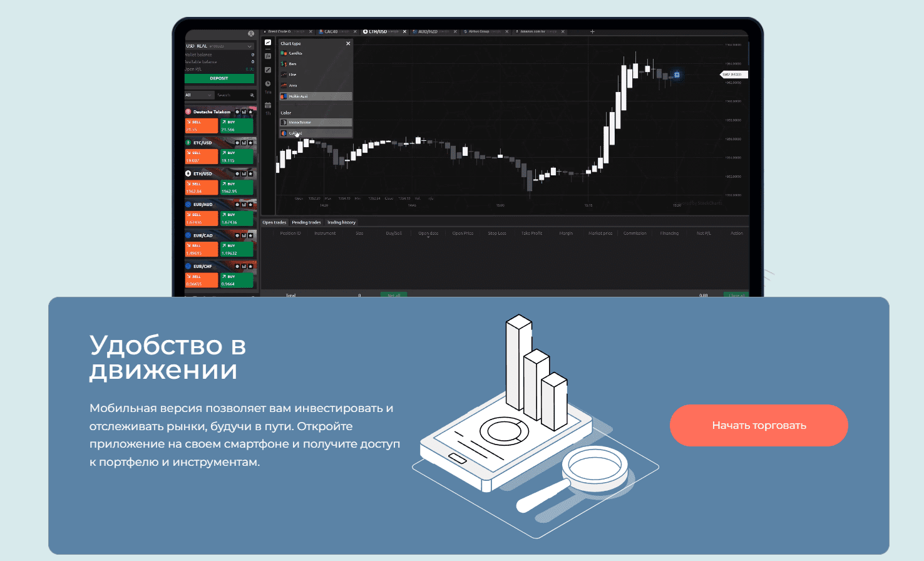
Task: Sell Deutsche Telekom at 21.55
Action: coord(202,126)
